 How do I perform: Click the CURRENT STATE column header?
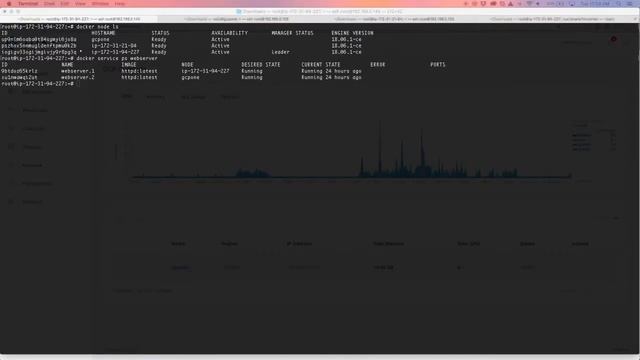[321, 64]
